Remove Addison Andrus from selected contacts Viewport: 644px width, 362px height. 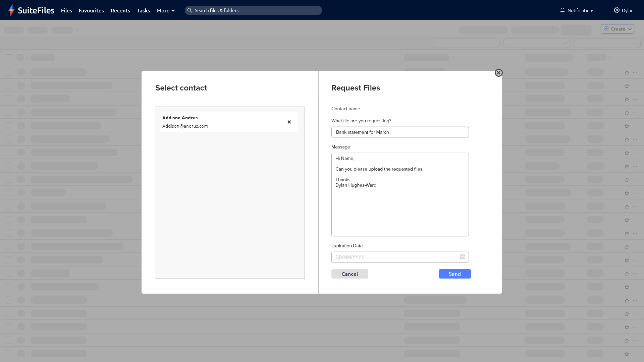click(289, 122)
